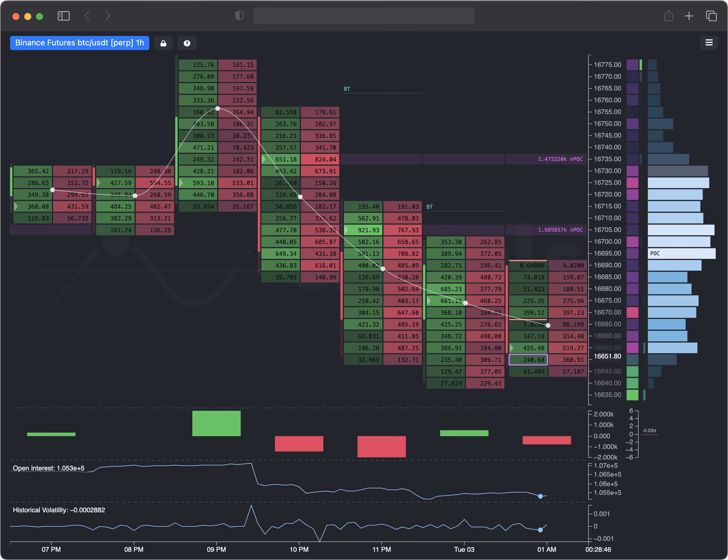
Task: Show tab overview using the tabs icon
Action: (x=711, y=16)
